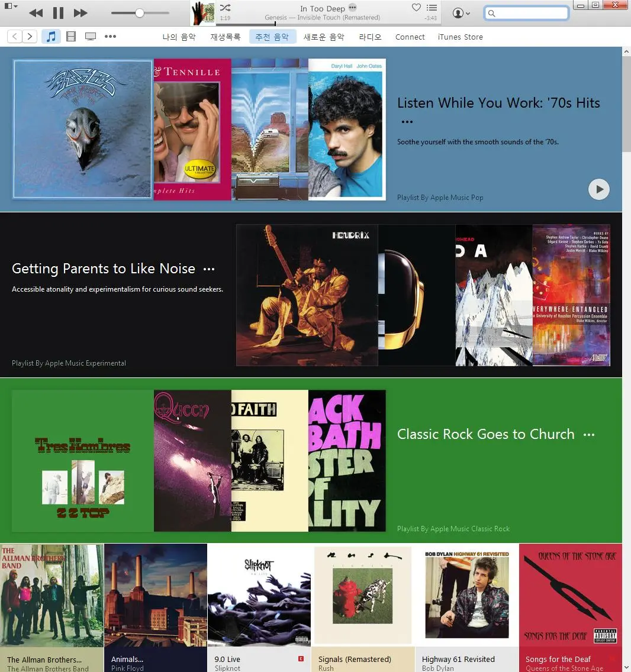Play the '70s Hits playlist
This screenshot has height=672, width=631.
click(599, 189)
